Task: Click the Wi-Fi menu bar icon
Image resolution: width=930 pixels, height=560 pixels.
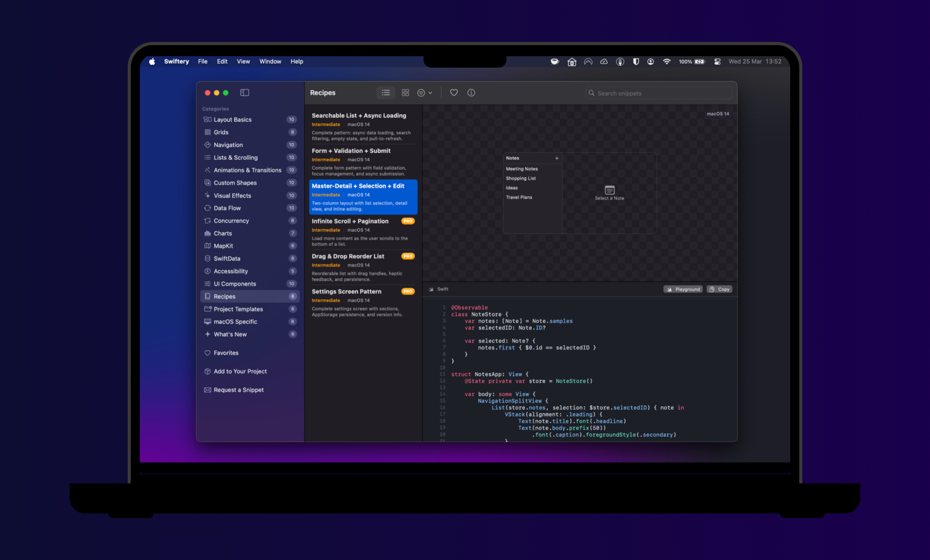Action: (x=666, y=62)
